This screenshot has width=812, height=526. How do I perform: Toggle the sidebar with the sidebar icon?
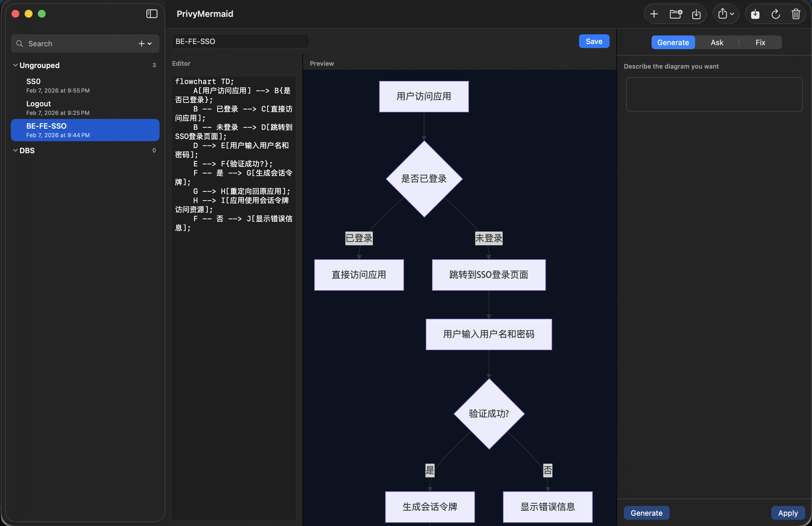point(152,14)
